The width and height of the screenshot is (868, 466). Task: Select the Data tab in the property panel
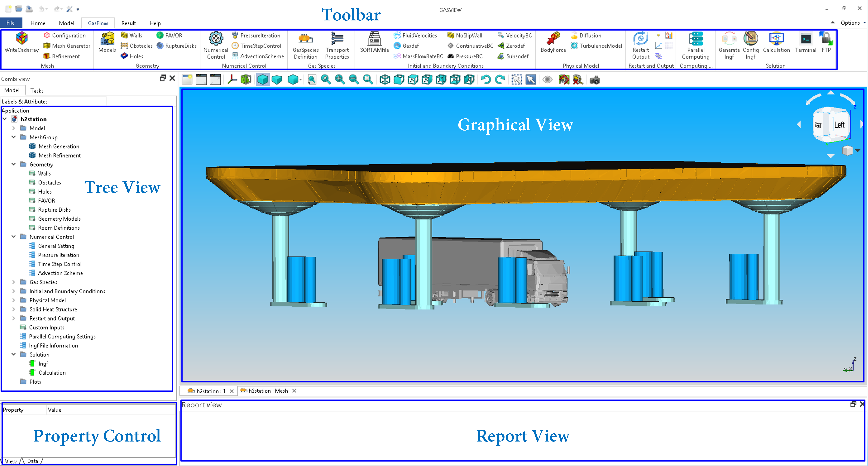pos(33,461)
